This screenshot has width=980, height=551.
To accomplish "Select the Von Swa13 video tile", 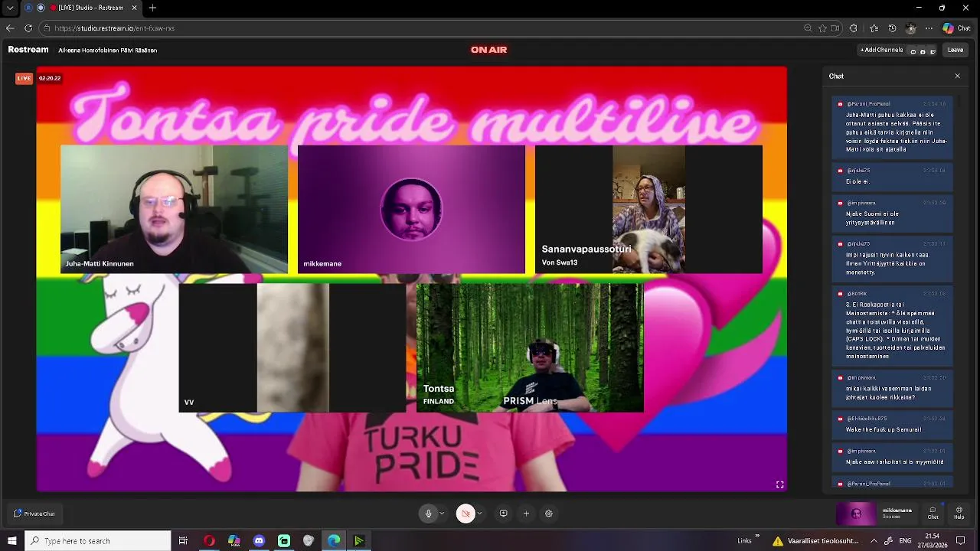I will pos(648,209).
